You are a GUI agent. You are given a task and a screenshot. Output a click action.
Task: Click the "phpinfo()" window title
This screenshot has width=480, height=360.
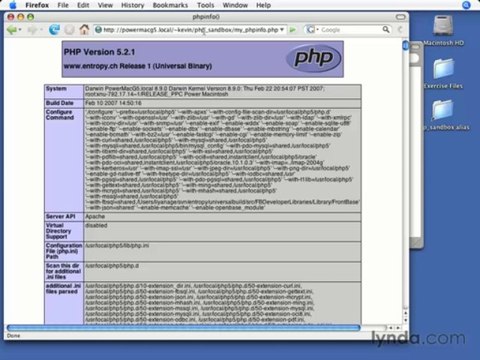206,17
